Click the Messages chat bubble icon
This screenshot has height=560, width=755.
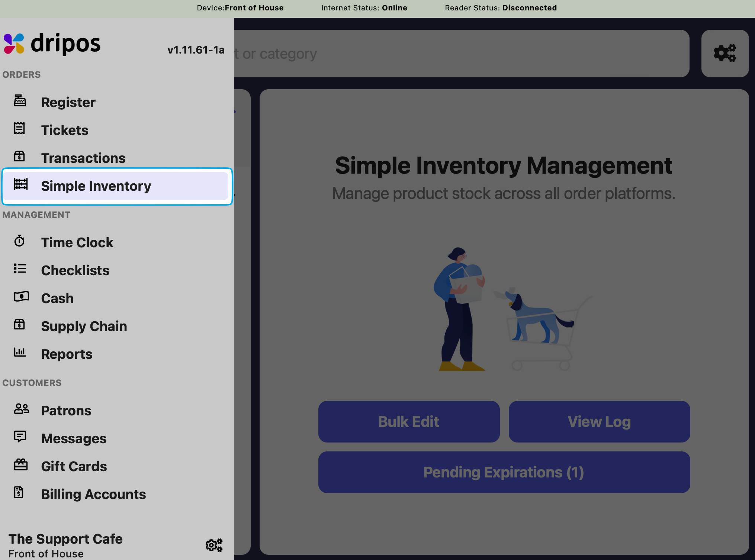(20, 437)
